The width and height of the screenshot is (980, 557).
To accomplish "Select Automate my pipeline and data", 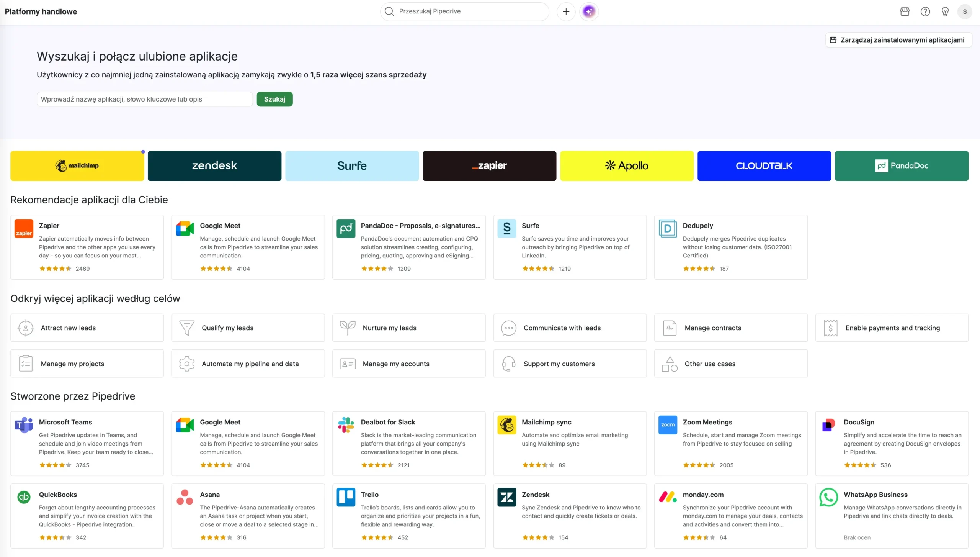I will [248, 364].
